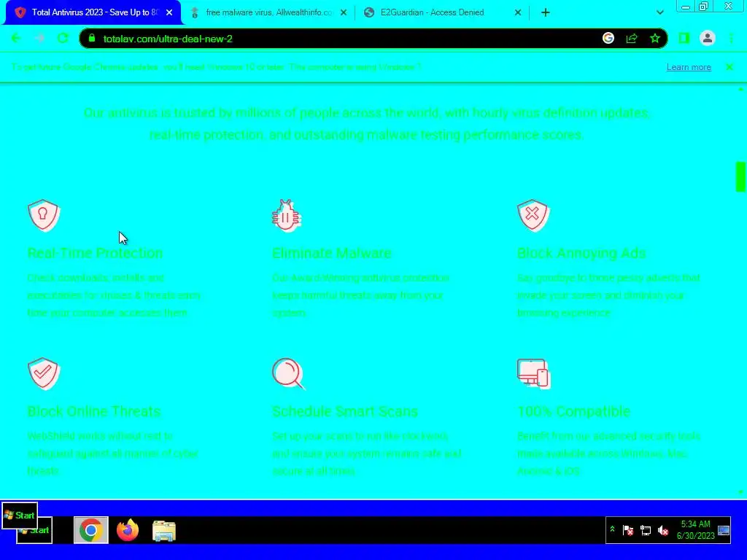Share this page icon
This screenshot has height=560, width=747.
pyautogui.click(x=632, y=39)
